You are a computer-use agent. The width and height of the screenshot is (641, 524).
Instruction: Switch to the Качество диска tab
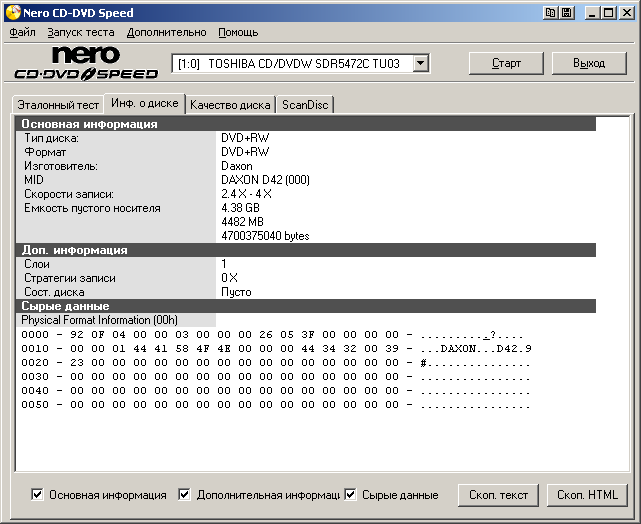tap(230, 105)
